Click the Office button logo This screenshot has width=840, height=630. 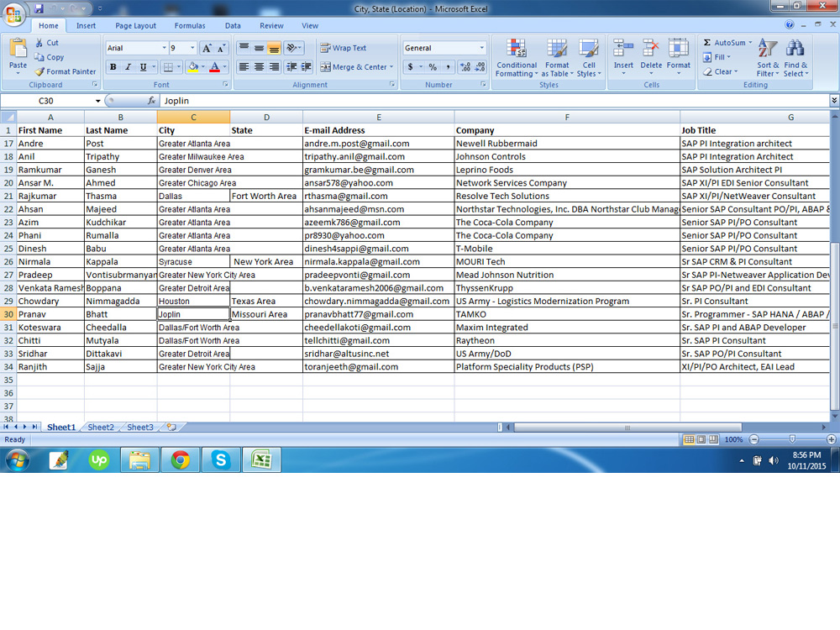click(x=14, y=14)
